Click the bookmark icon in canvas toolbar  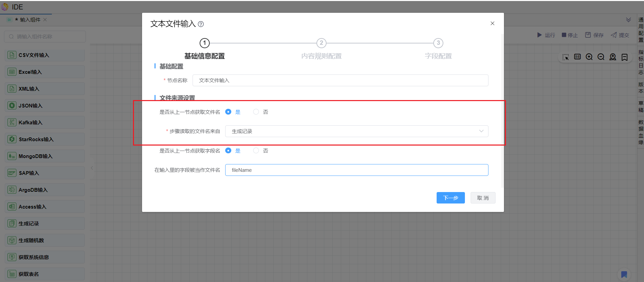point(624,57)
